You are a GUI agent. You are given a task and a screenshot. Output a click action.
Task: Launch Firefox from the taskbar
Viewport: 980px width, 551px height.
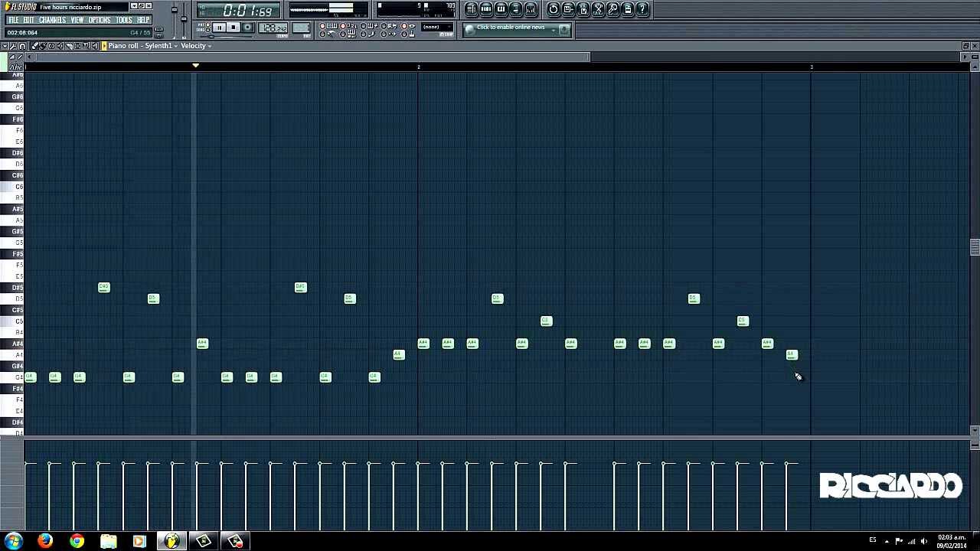coord(44,541)
